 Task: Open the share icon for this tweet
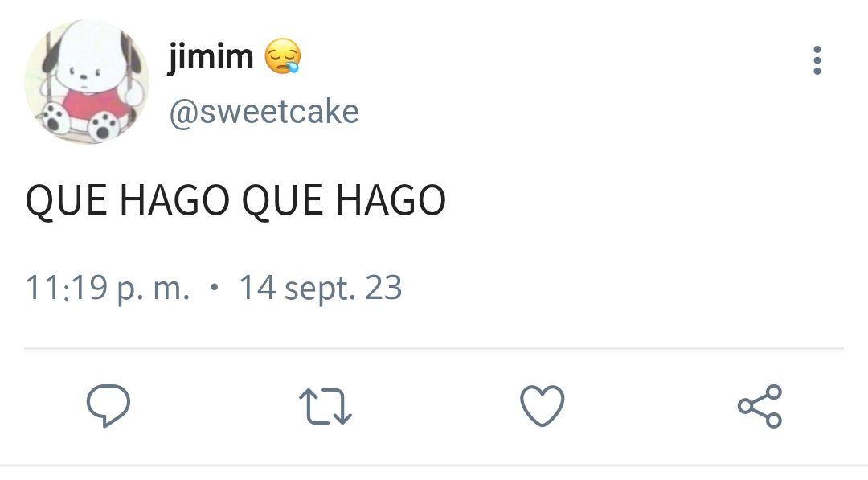pyautogui.click(x=760, y=406)
